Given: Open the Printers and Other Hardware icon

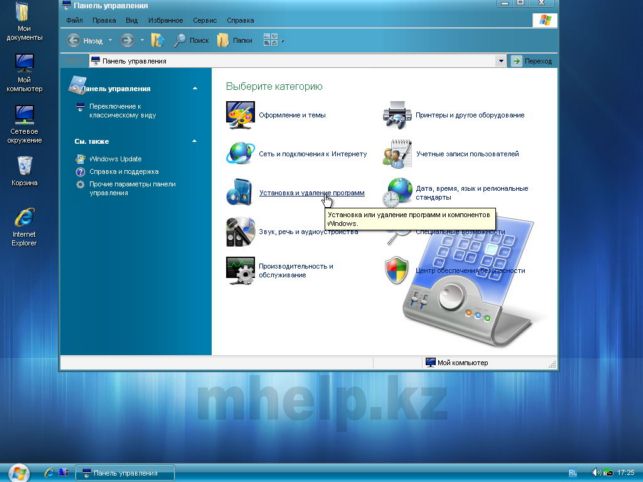Looking at the screenshot, I should point(397,115).
